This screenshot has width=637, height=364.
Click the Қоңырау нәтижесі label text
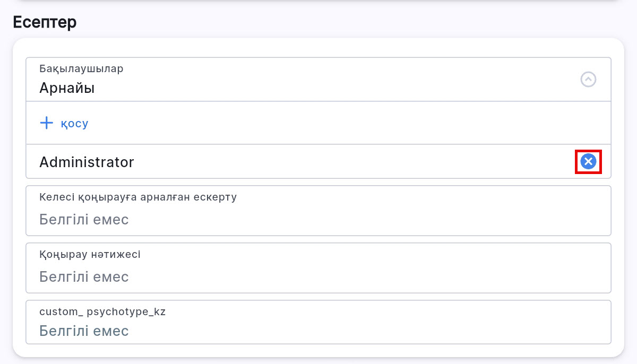click(90, 254)
